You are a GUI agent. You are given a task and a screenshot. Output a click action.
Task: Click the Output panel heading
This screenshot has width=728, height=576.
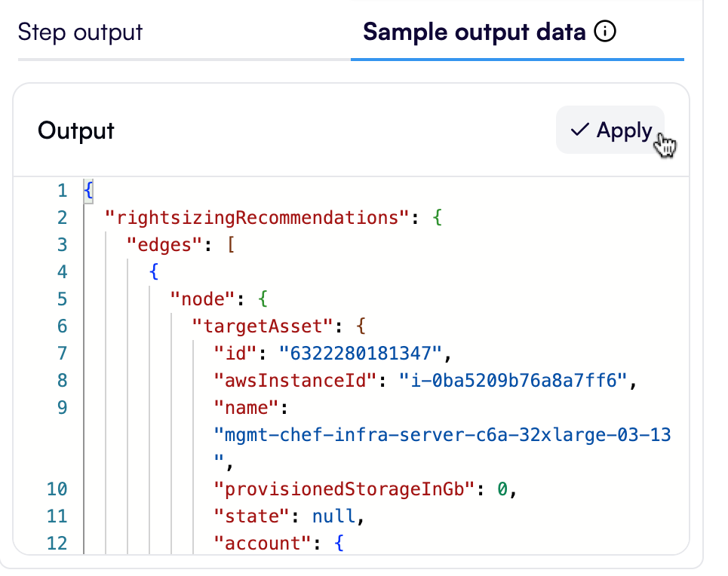[75, 130]
